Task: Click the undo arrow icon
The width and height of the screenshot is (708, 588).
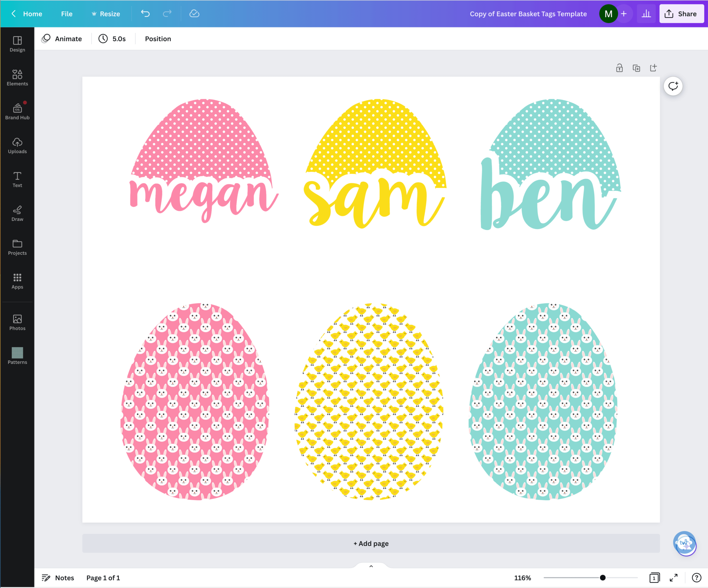Action: coord(145,13)
